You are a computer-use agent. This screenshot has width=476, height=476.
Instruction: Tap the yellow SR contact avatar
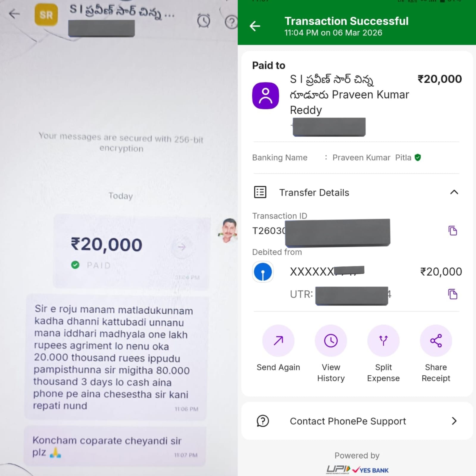tap(46, 15)
